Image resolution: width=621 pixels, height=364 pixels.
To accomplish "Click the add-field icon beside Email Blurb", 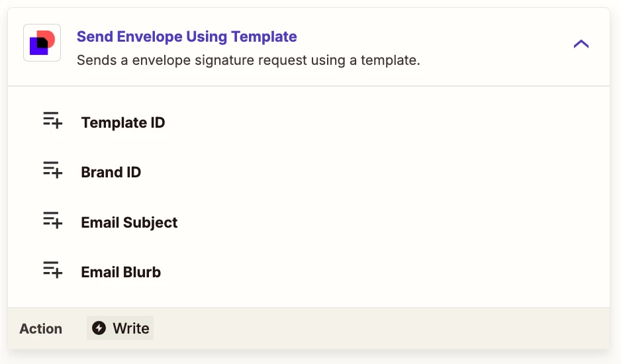I will click(x=53, y=270).
